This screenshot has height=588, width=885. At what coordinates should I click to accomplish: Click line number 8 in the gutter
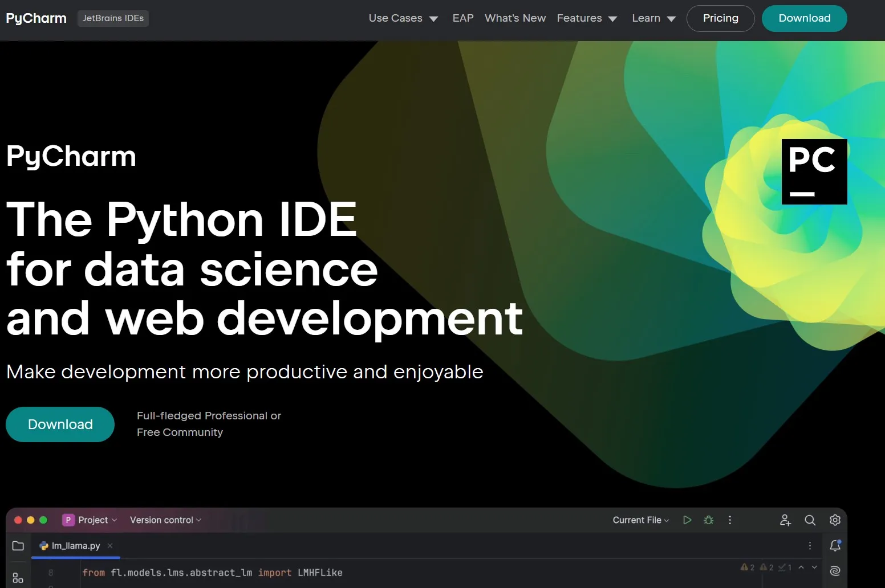(x=51, y=573)
